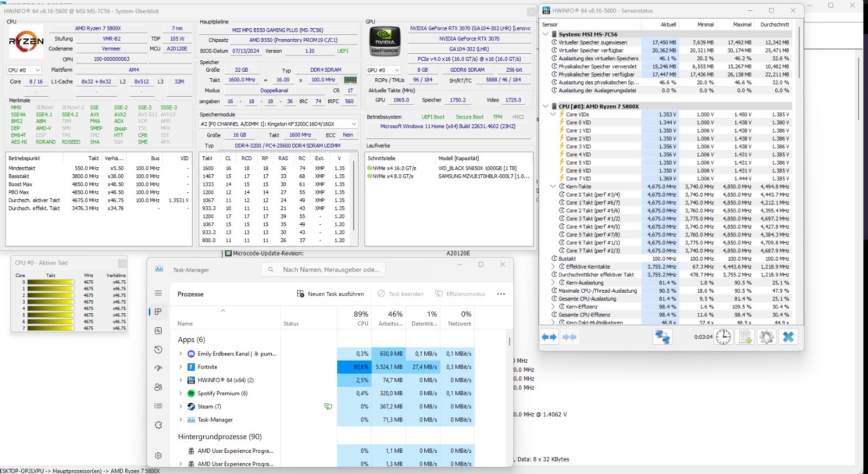
Task: Click the Task beenden button
Action: [x=400, y=294]
